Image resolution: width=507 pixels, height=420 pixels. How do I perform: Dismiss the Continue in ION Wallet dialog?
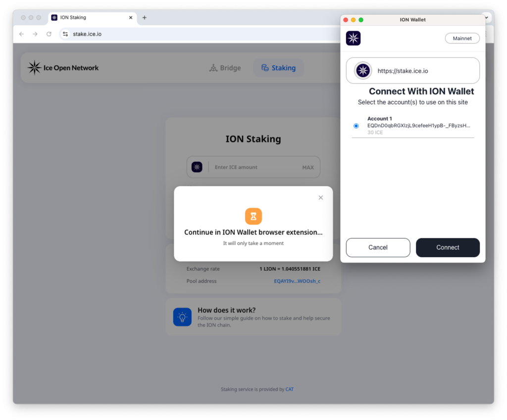click(320, 197)
